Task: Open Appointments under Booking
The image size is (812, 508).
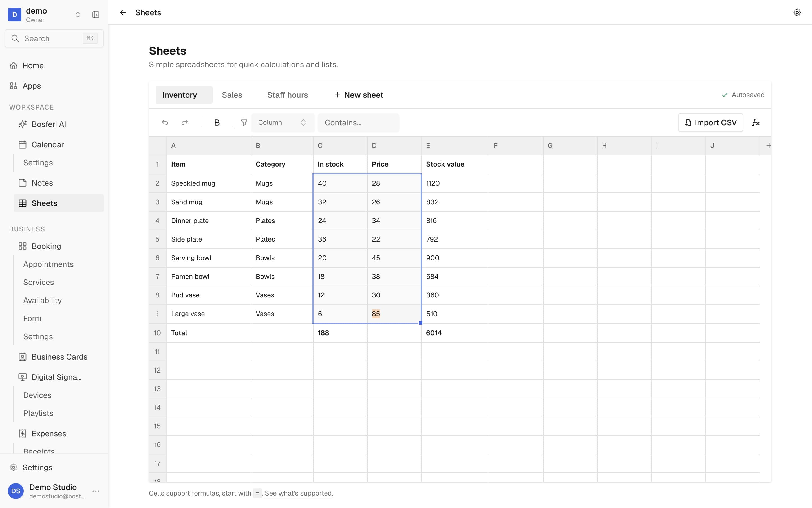Action: [x=48, y=264]
